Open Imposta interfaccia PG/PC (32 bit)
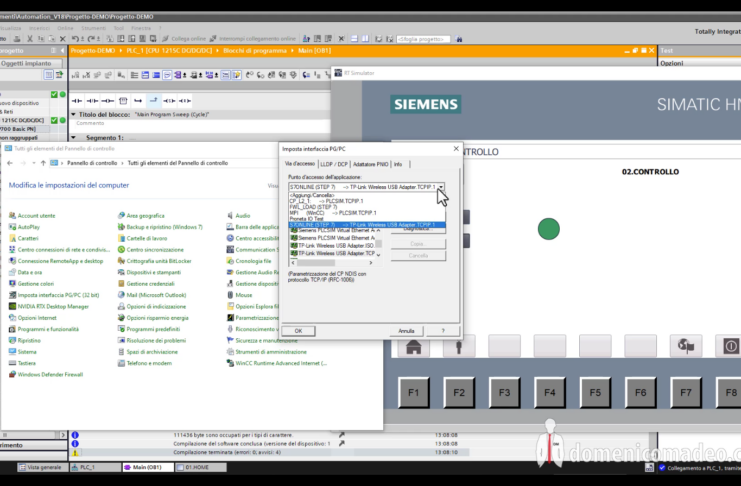The height and width of the screenshot is (486, 741). point(54,295)
